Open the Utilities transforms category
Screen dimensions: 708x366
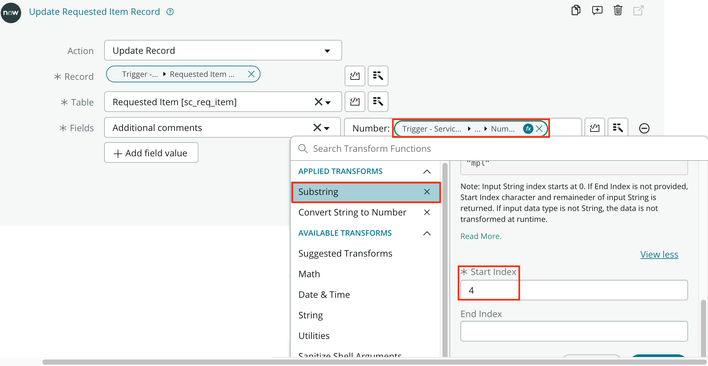click(x=314, y=336)
